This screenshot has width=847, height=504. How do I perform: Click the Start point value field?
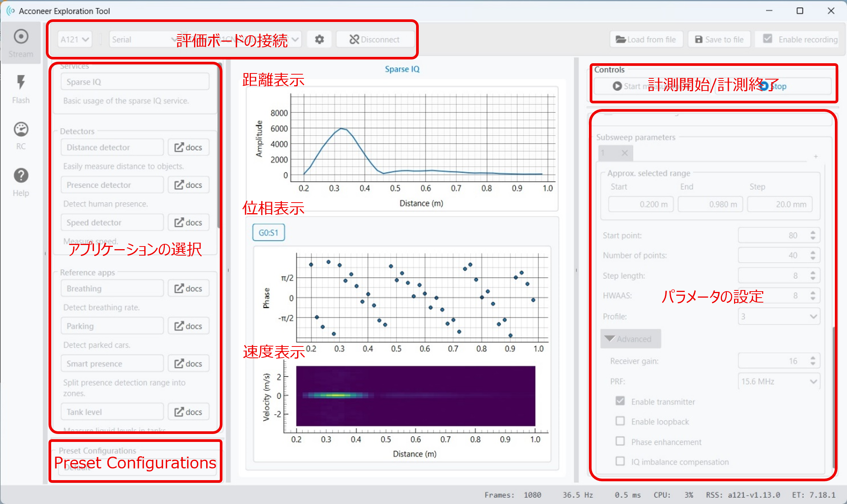779,235
